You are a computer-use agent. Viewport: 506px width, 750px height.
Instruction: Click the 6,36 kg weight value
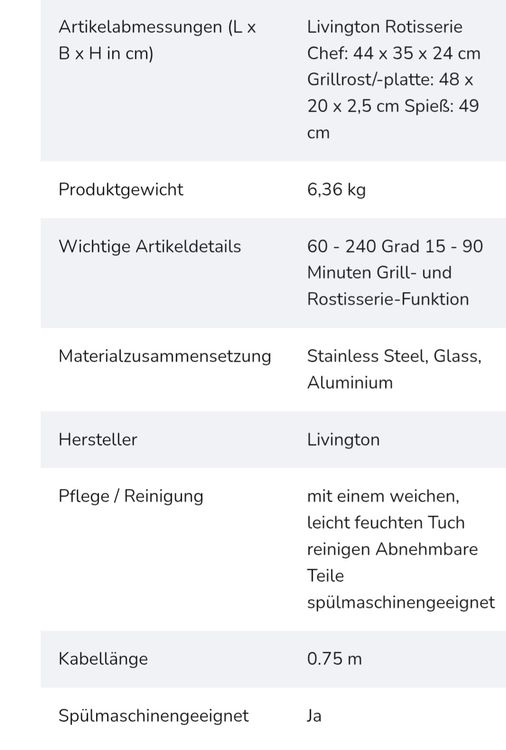coord(336,189)
